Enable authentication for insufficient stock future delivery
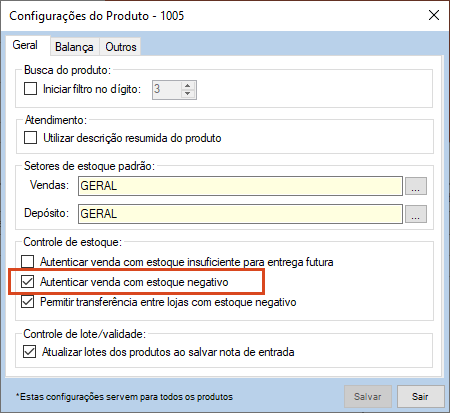This screenshot has height=413, width=450. 27,262
